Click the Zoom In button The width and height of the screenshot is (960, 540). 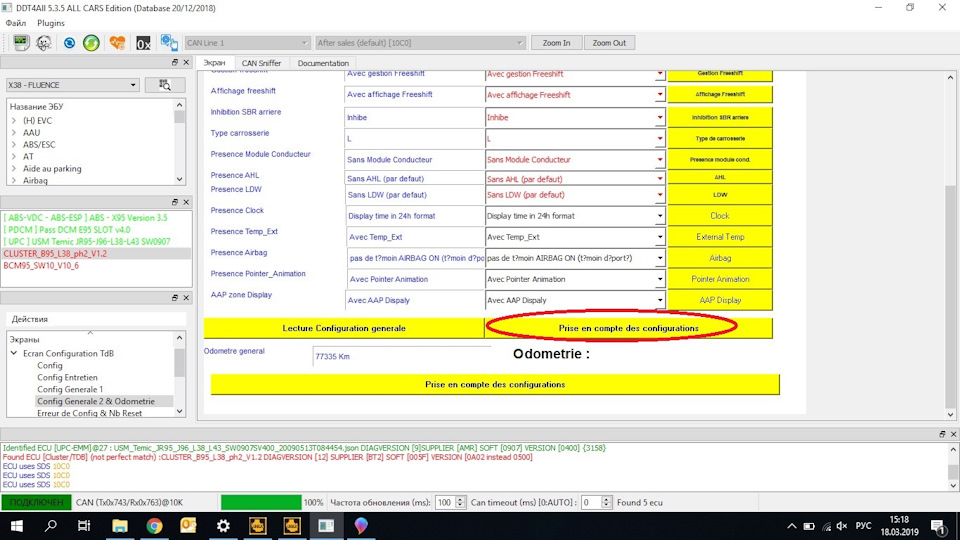pos(557,43)
